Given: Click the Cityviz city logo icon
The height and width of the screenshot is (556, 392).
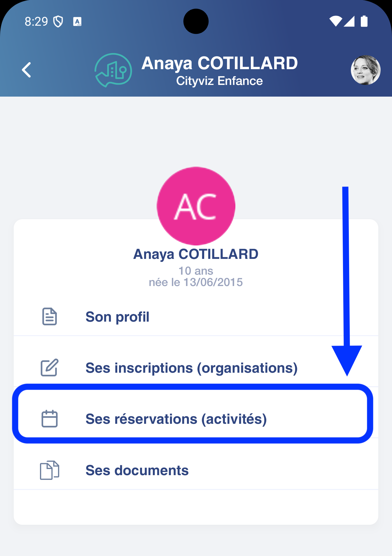Looking at the screenshot, I should click(x=113, y=70).
